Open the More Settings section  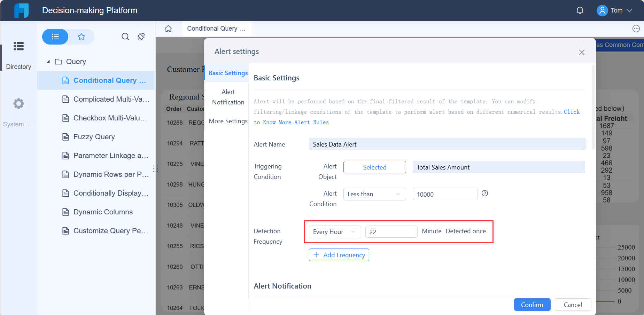tap(228, 121)
